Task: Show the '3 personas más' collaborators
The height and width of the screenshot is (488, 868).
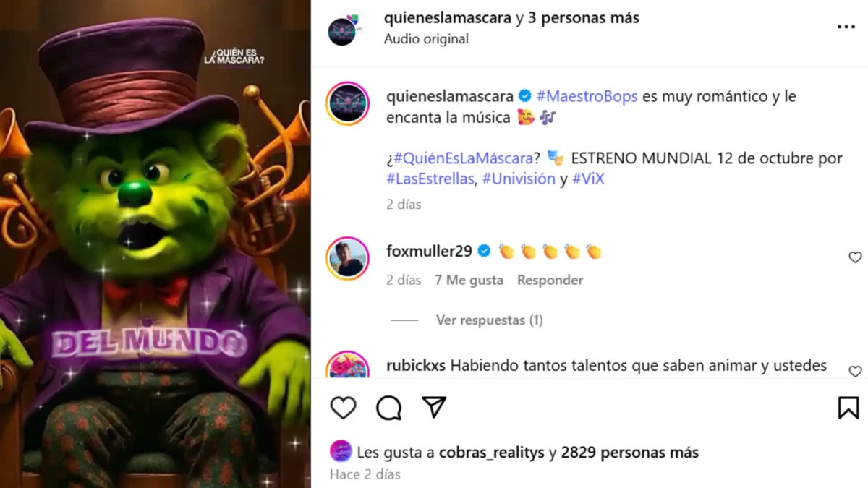Action: tap(584, 18)
